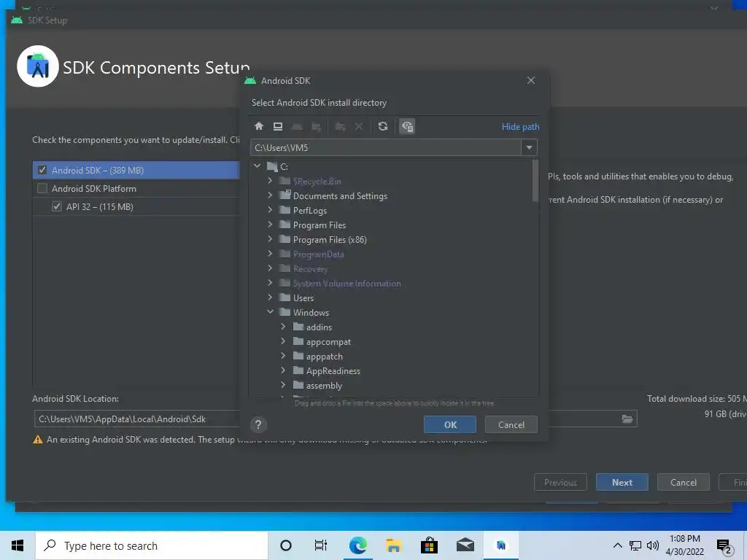747x560 pixels.
Task: Toggle show hidden files and directories
Action: (x=407, y=126)
